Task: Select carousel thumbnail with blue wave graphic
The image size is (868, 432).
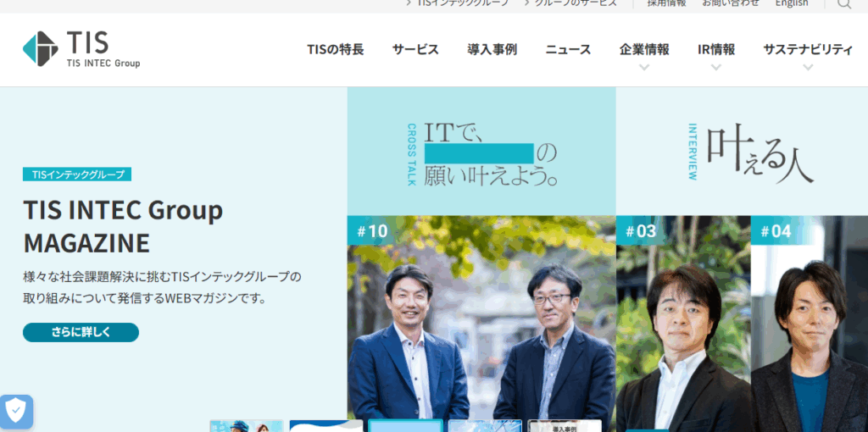Action: click(326, 426)
